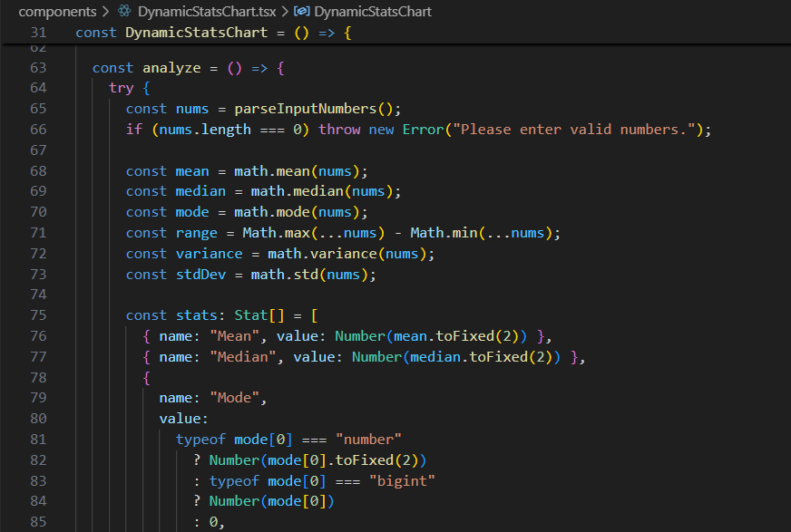
Task: Click the "Mode" string on line 79
Action: (234, 398)
